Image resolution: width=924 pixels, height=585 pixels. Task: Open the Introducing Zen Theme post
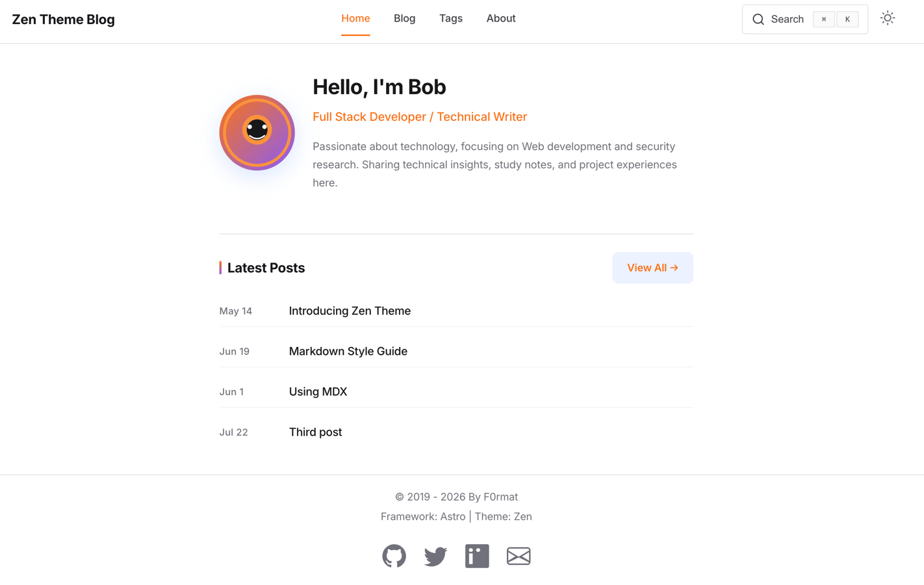pos(350,311)
